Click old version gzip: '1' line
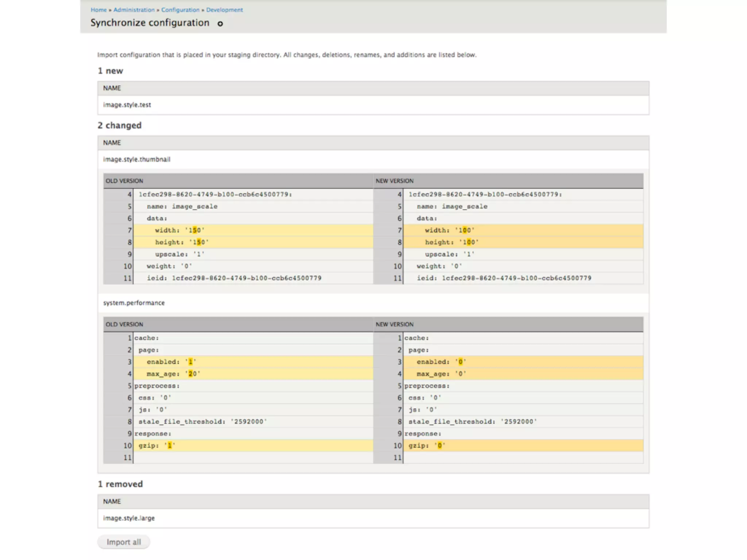Image resolution: width=747 pixels, height=560 pixels. click(x=253, y=446)
